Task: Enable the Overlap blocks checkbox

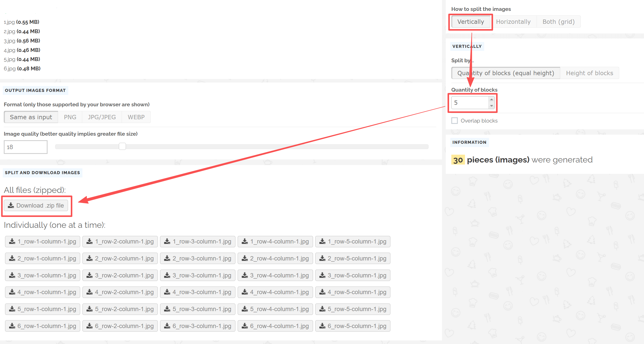Action: (455, 121)
